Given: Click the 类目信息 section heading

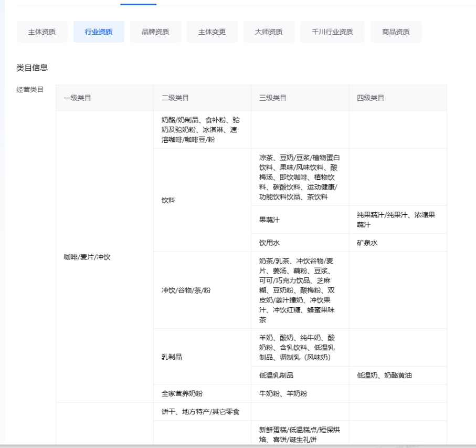Looking at the screenshot, I should tap(32, 67).
